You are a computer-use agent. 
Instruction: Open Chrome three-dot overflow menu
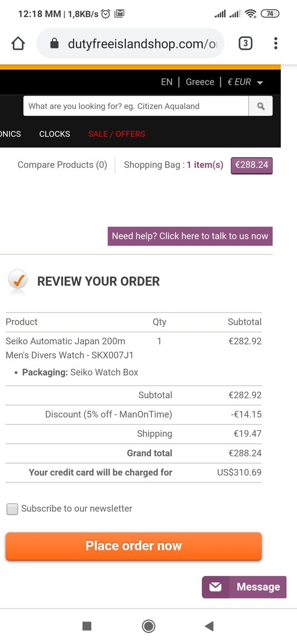(x=276, y=43)
